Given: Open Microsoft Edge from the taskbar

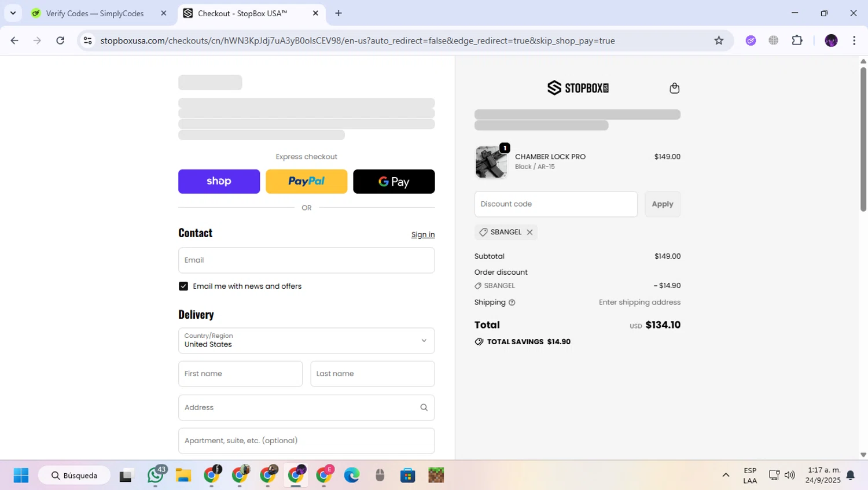Looking at the screenshot, I should pyautogui.click(x=351, y=476).
